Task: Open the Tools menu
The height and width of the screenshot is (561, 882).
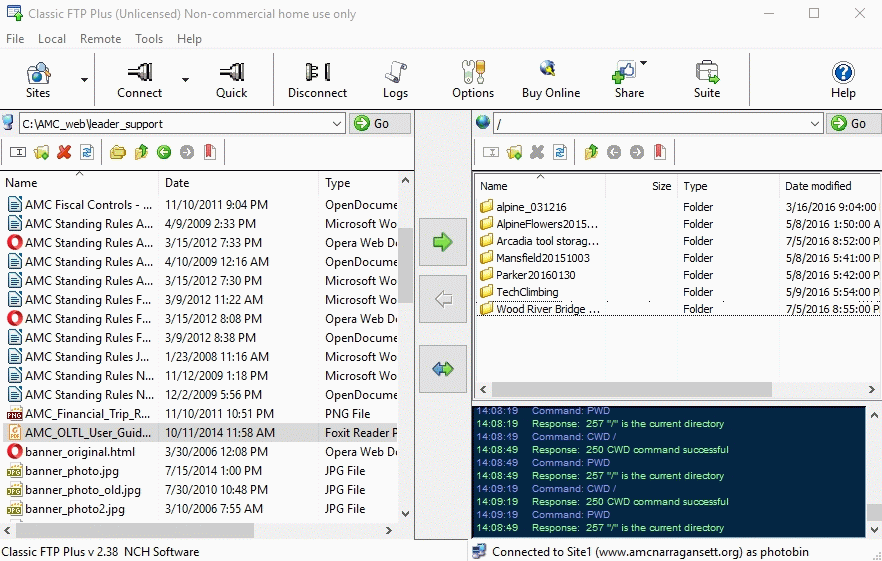Action: point(149,39)
